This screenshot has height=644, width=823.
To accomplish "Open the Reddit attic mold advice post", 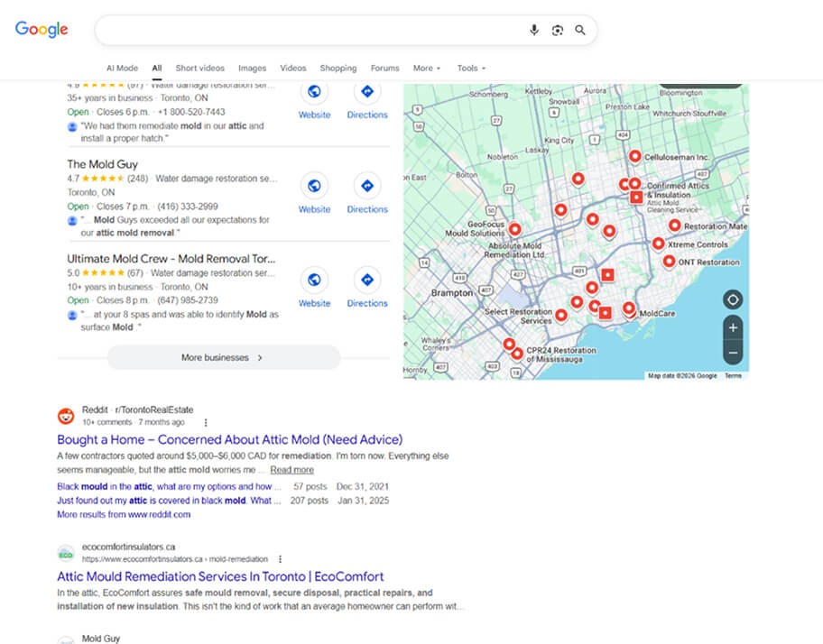I will point(229,439).
